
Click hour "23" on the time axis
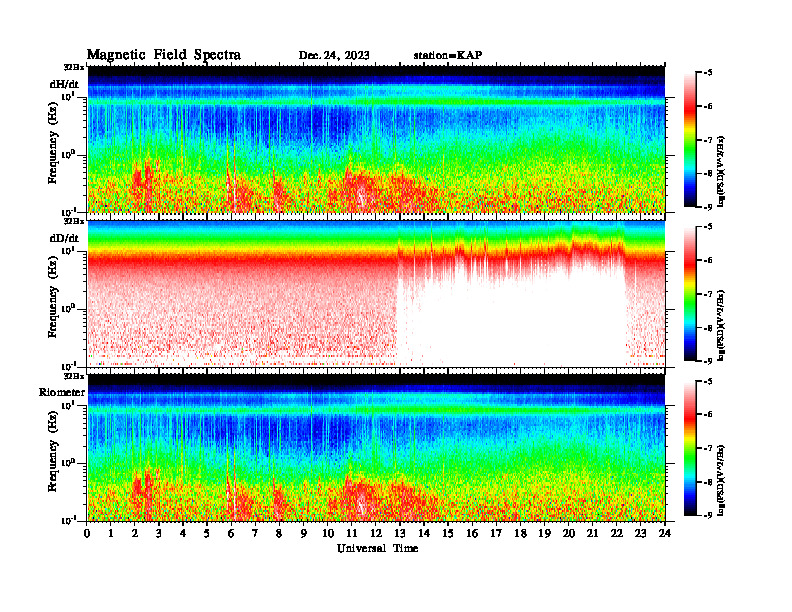click(640, 533)
